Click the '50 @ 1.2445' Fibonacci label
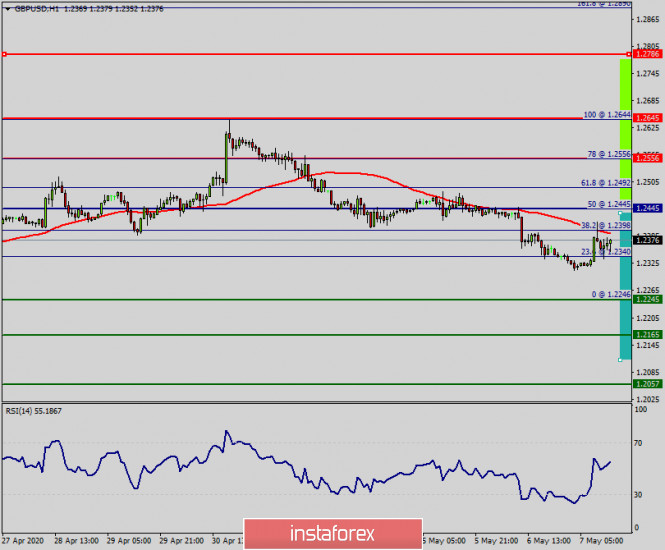The height and width of the screenshot is (550, 665). pos(609,204)
